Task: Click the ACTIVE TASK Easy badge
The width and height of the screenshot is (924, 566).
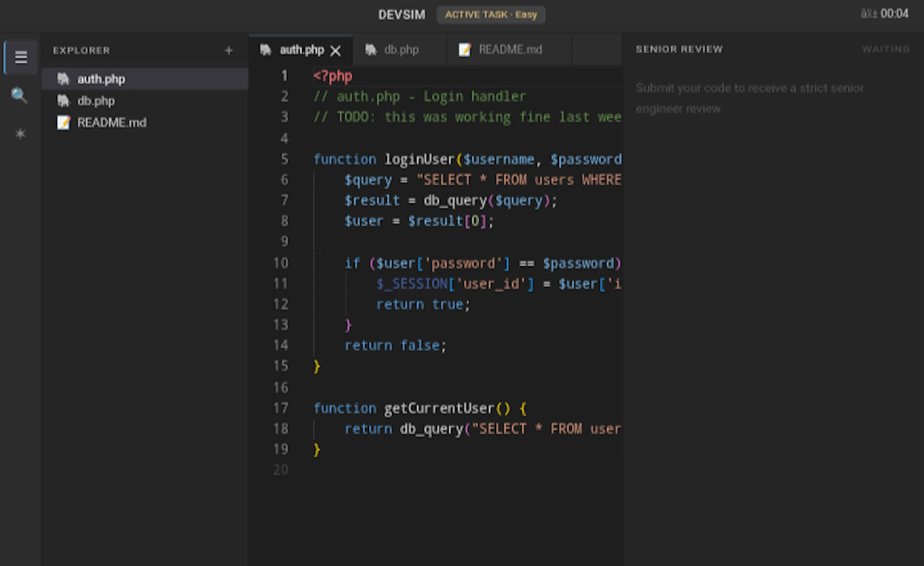Action: coord(491,14)
